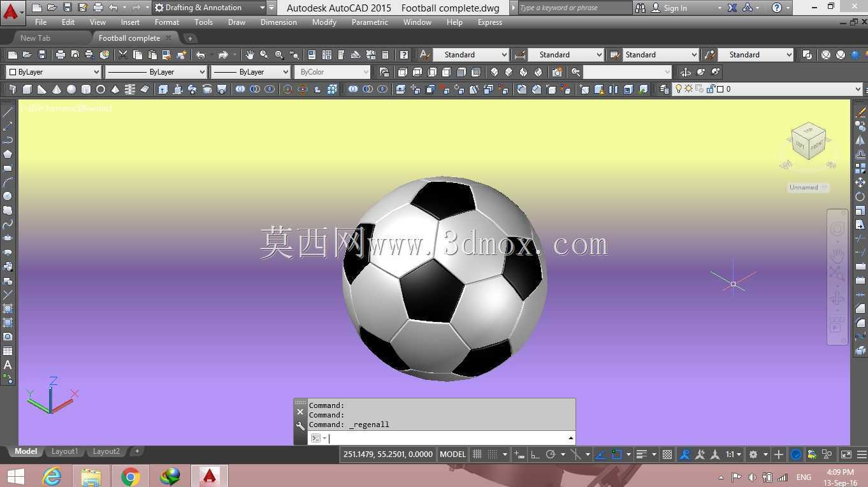The height and width of the screenshot is (487, 868).
Task: Toggle layer 0 on/off lightbulb
Action: (679, 89)
